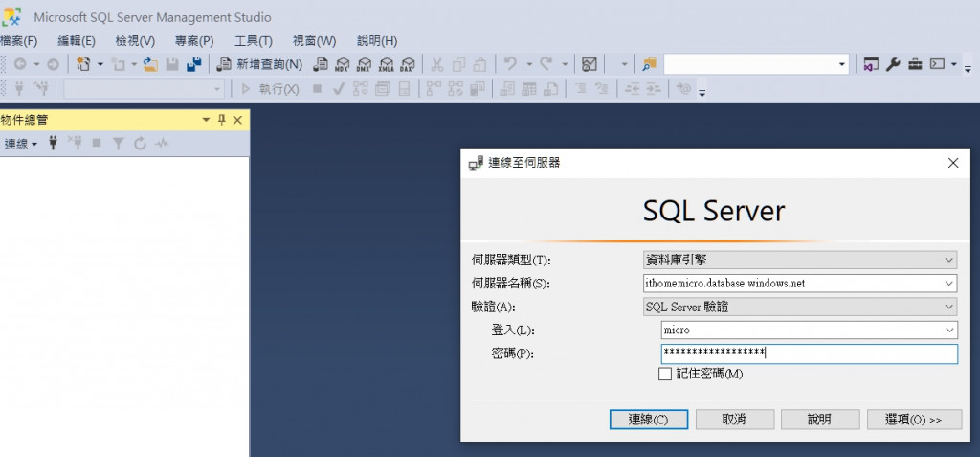Open the New Project dropdown arrow
Screen dimensions: 980x457
coord(100,64)
